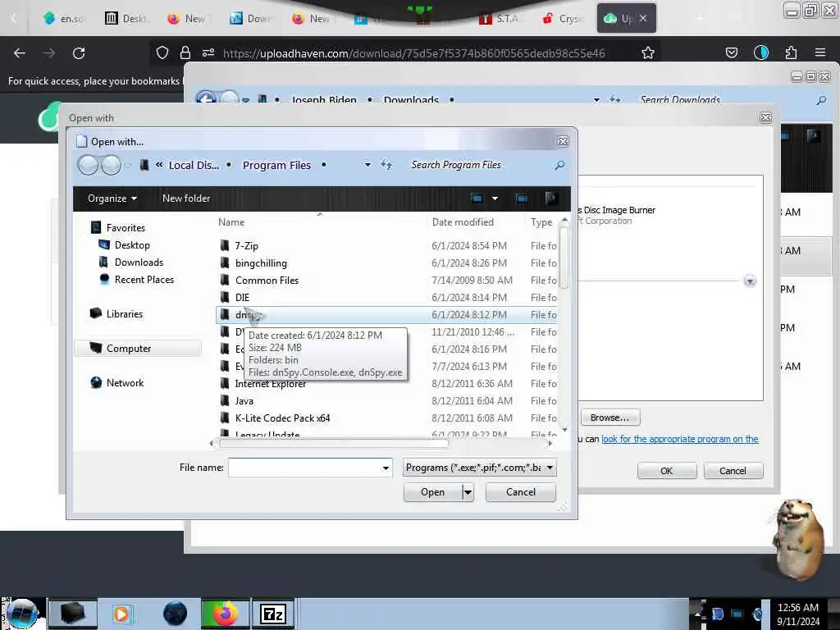Open Firefox extensions puzzle icon
The image size is (840, 630).
(791, 52)
